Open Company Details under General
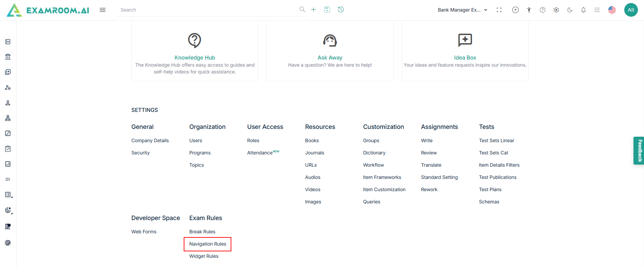 150,140
